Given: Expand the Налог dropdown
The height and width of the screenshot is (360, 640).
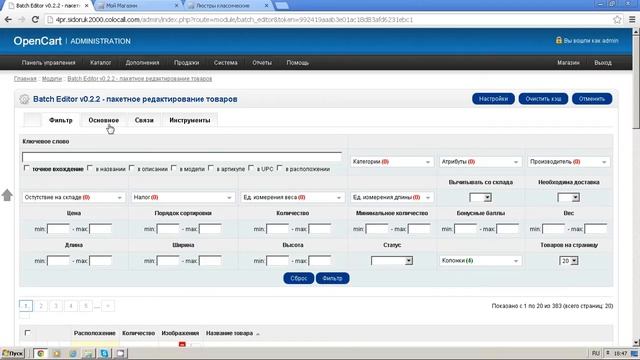Looking at the screenshot, I should click(183, 197).
